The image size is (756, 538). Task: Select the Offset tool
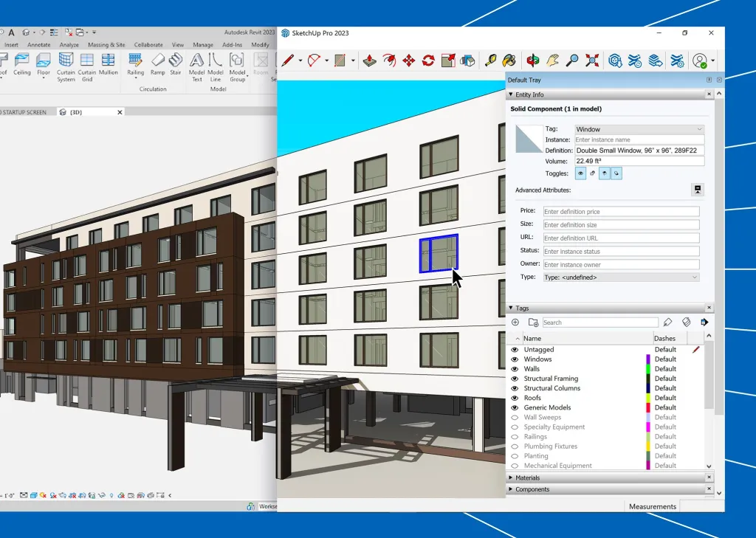pos(389,61)
